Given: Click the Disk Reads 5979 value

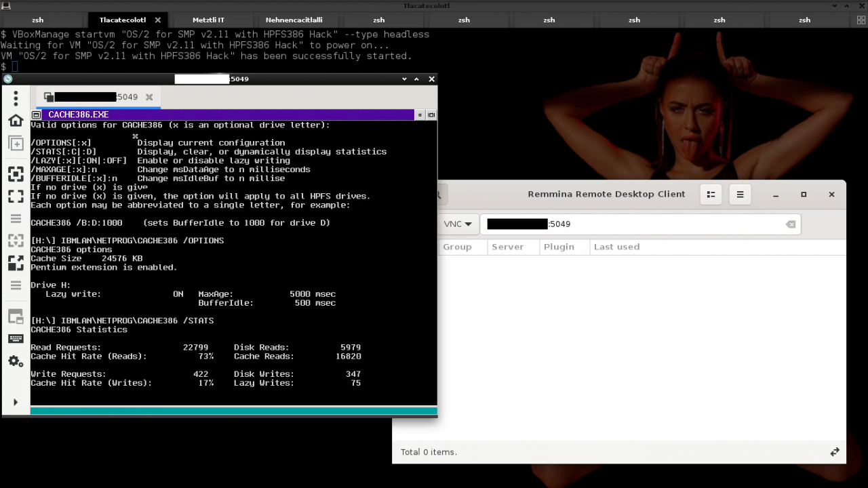Looking at the screenshot, I should tap(351, 347).
